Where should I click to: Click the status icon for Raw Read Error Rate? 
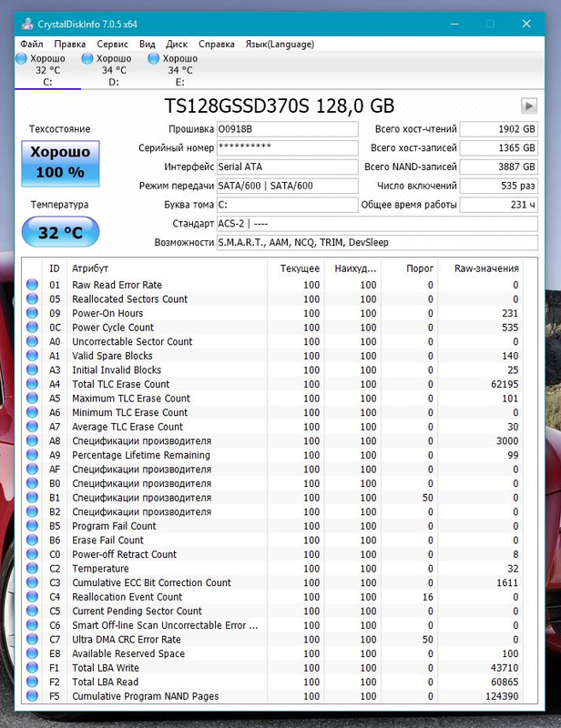tap(32, 285)
